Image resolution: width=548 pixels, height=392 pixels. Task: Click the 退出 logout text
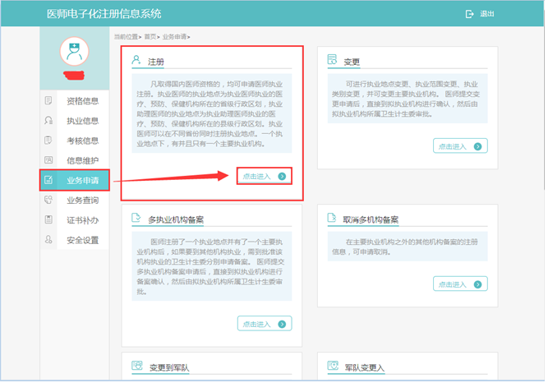pyautogui.click(x=487, y=14)
